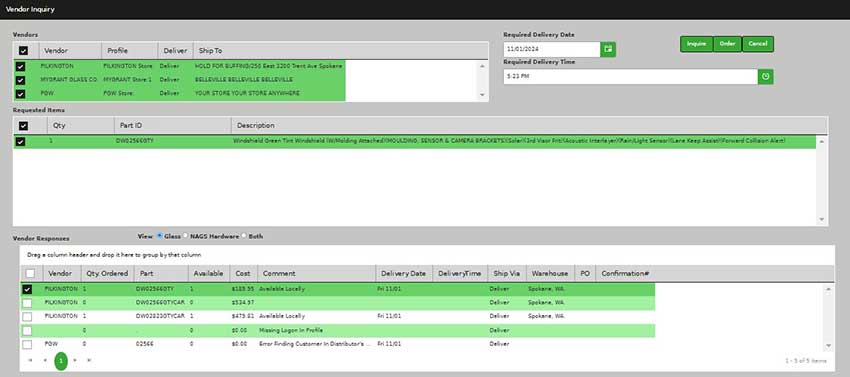Select the $183.55 cost cell
This screenshot has height=377, width=850.
click(x=243, y=290)
